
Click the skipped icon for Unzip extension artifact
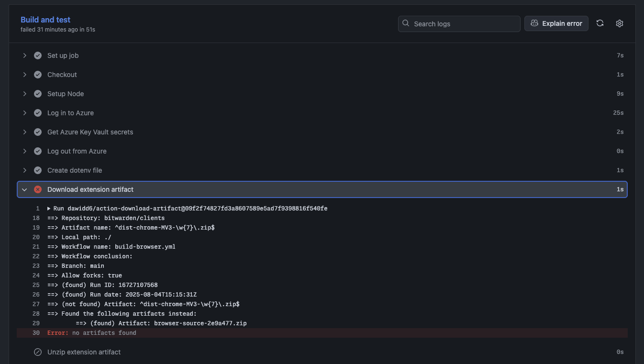[38, 352]
